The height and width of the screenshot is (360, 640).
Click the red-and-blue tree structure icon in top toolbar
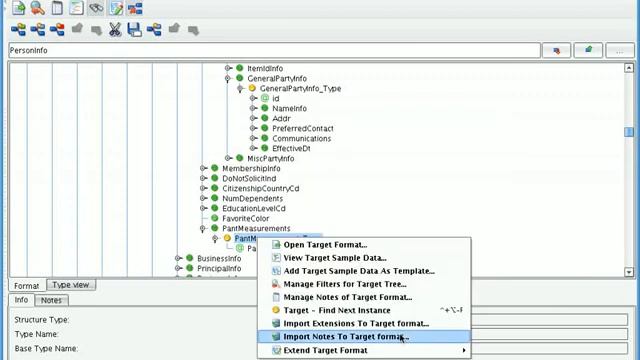click(135, 8)
